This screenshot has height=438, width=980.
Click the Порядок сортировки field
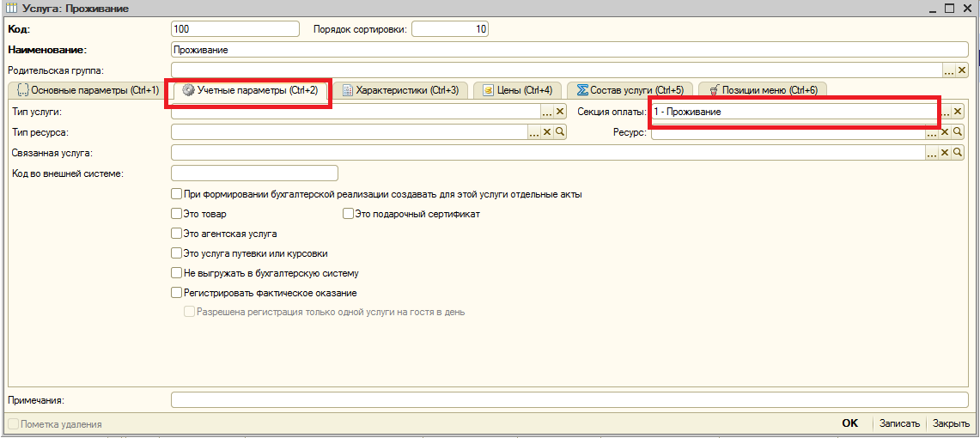[450, 29]
